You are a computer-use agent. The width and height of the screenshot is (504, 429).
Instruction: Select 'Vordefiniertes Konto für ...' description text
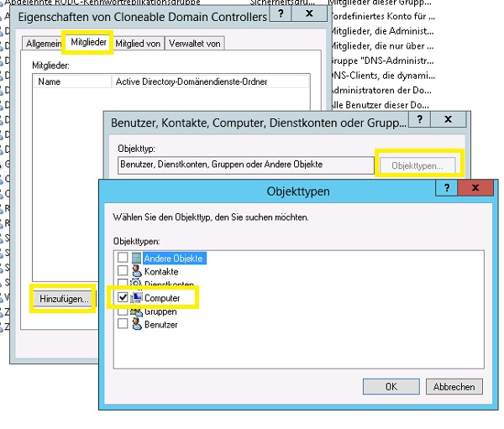pos(384,16)
